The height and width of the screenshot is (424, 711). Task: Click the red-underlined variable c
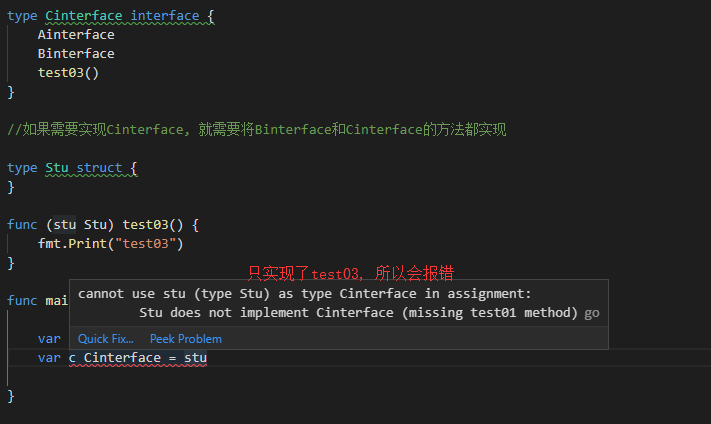(72, 358)
